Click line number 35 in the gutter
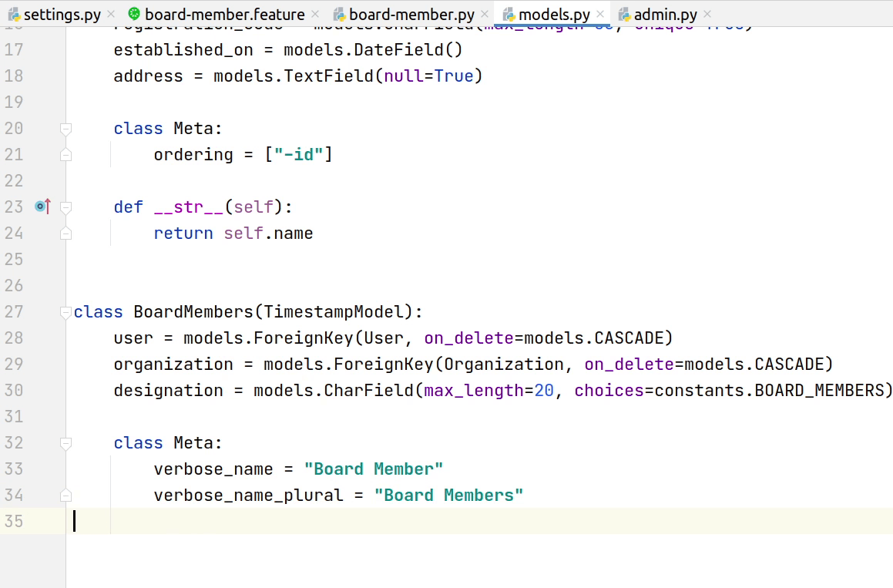Image resolution: width=893 pixels, height=588 pixels. pos(14,521)
